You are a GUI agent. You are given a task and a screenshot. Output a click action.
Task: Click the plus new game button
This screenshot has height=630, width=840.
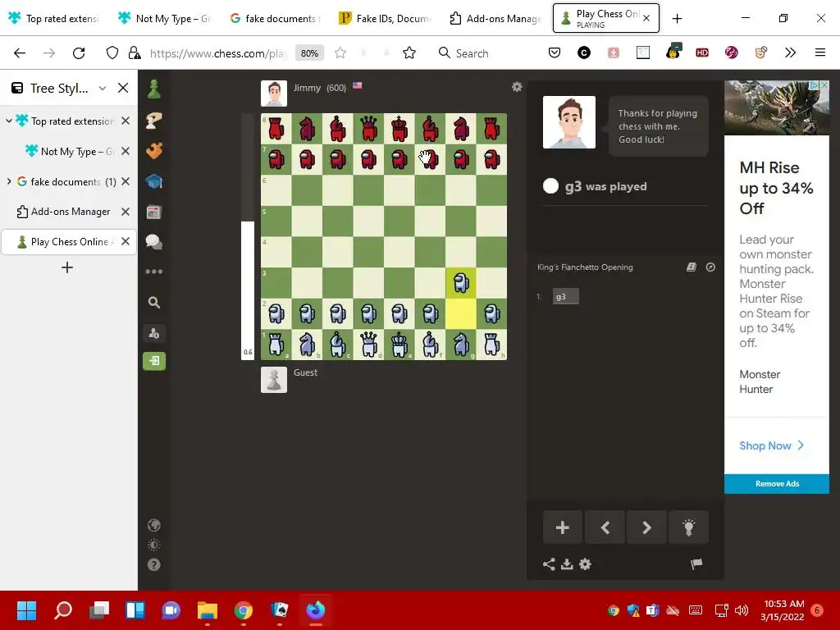click(x=563, y=527)
